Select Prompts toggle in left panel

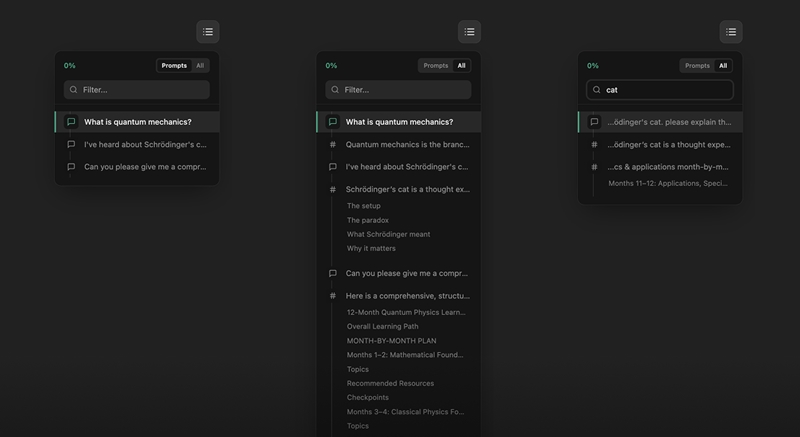[174, 65]
